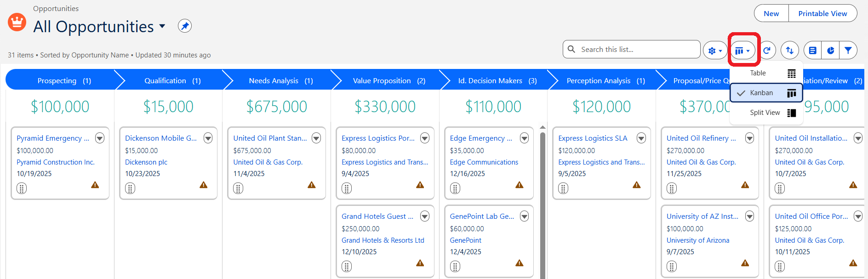Open United Oil Plant Stan... opportunity

(270, 138)
